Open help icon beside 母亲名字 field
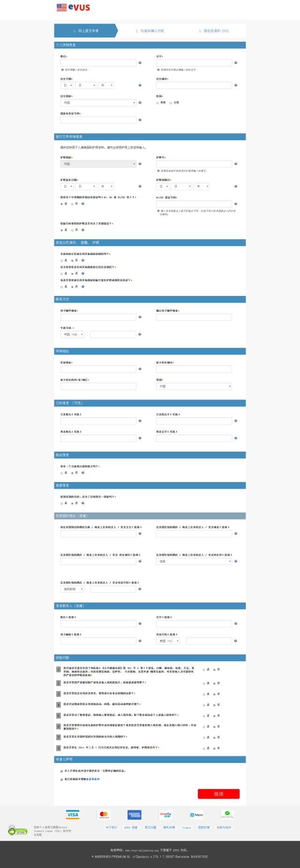The height and width of the screenshot is (868, 300). (236, 438)
